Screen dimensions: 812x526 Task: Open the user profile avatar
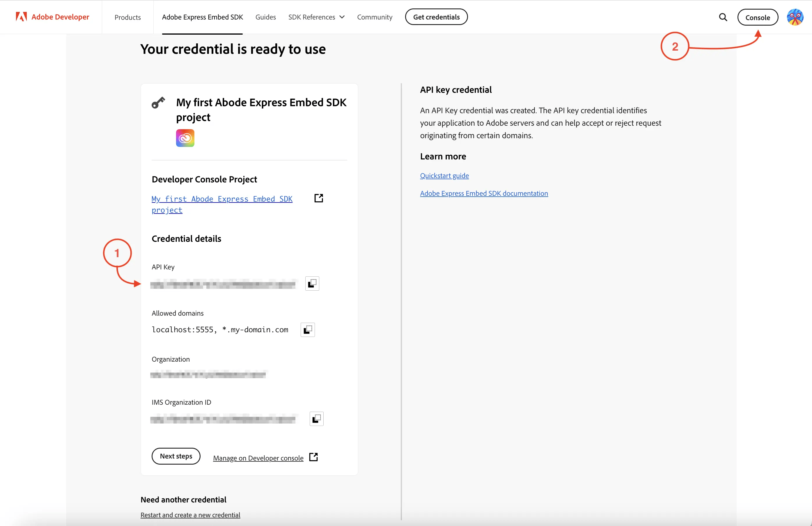tap(795, 17)
